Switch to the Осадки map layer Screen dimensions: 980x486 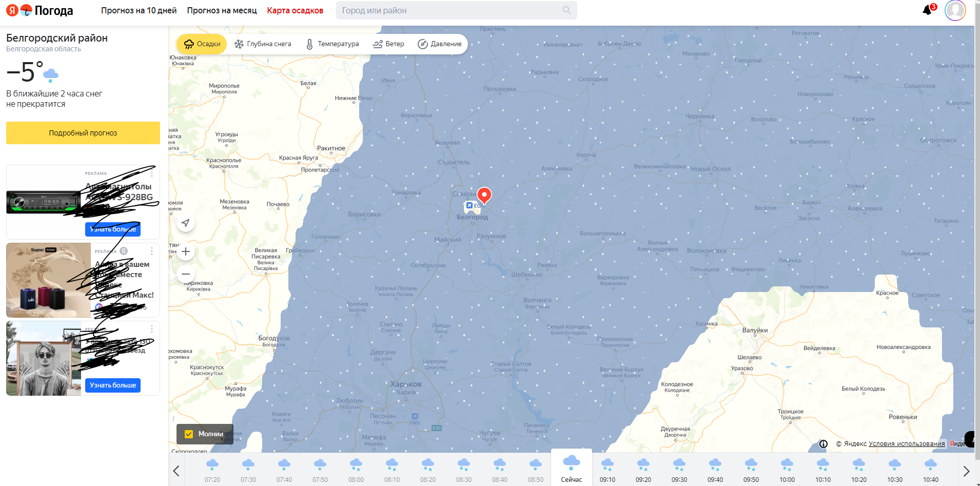(x=202, y=44)
